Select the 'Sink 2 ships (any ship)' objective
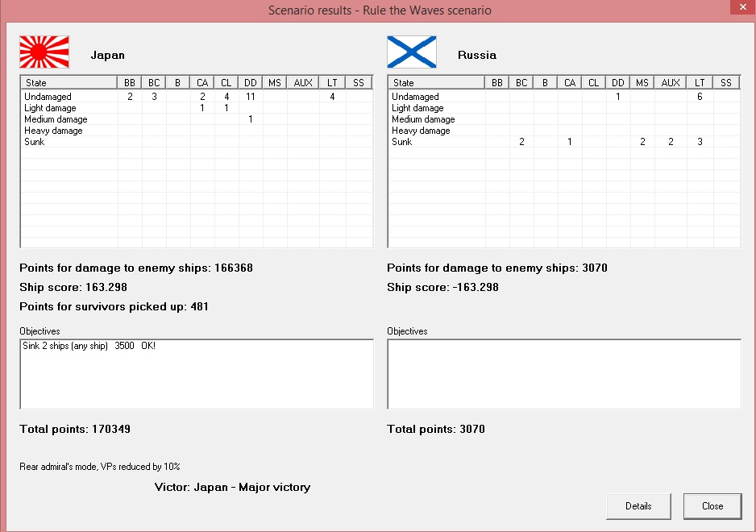The width and height of the screenshot is (756, 532). (x=89, y=346)
